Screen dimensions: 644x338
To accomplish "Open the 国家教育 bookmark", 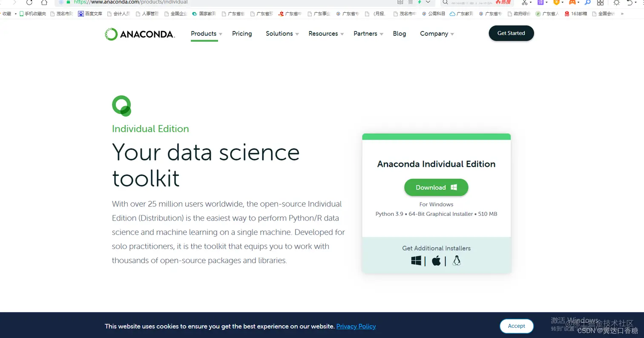I will [204, 14].
